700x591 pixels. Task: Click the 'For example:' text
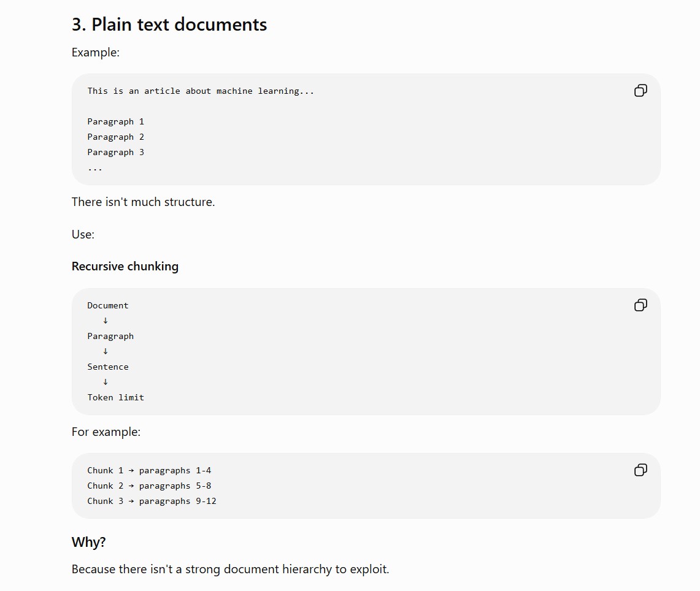(106, 432)
